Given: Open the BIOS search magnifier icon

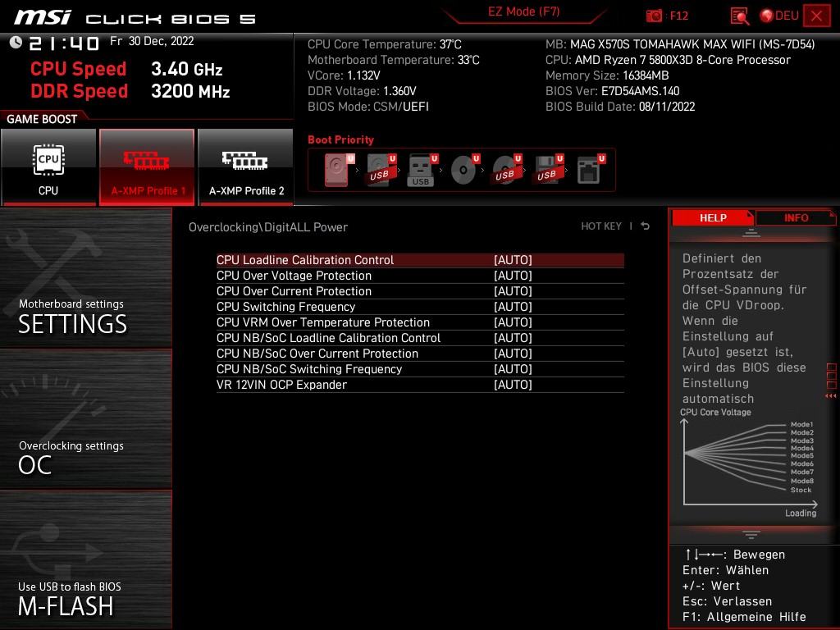Looking at the screenshot, I should [x=739, y=16].
